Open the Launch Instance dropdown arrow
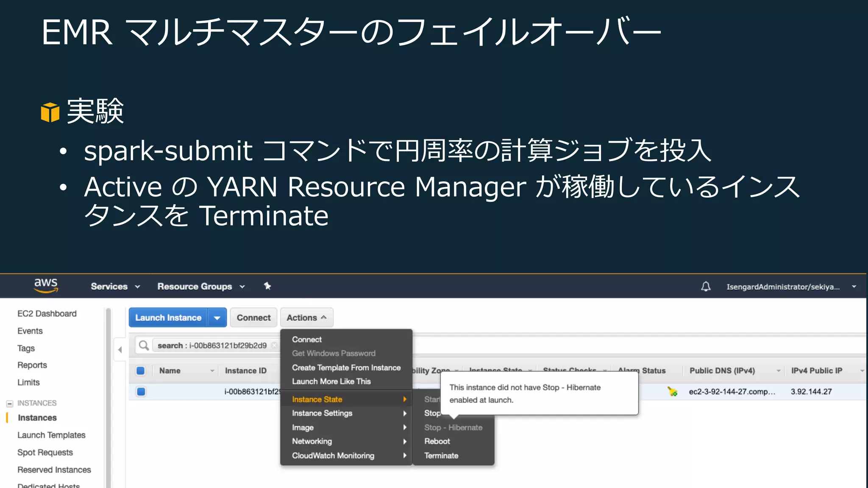 point(217,318)
